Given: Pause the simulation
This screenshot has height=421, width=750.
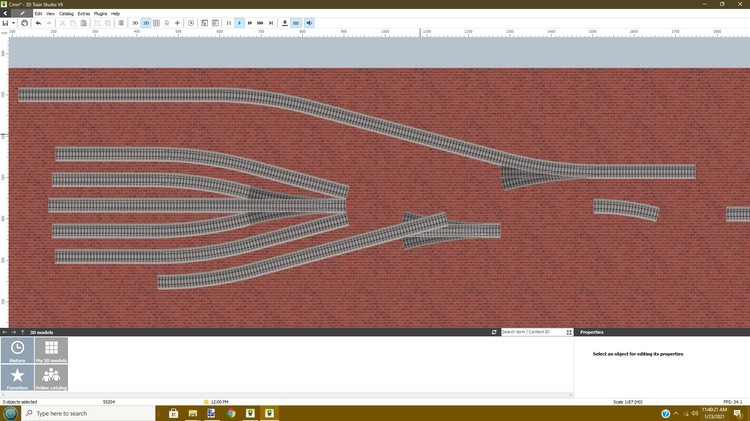Looking at the screenshot, I should 229,23.
